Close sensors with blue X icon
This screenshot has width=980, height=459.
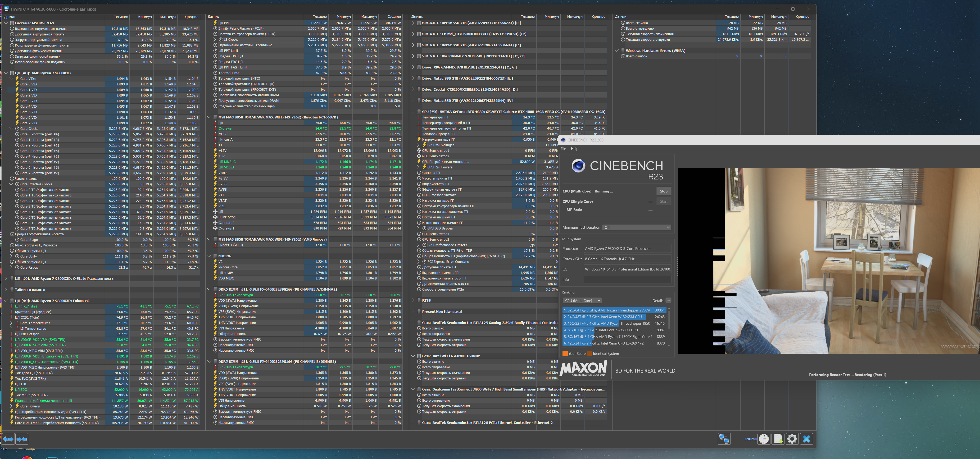[806, 439]
